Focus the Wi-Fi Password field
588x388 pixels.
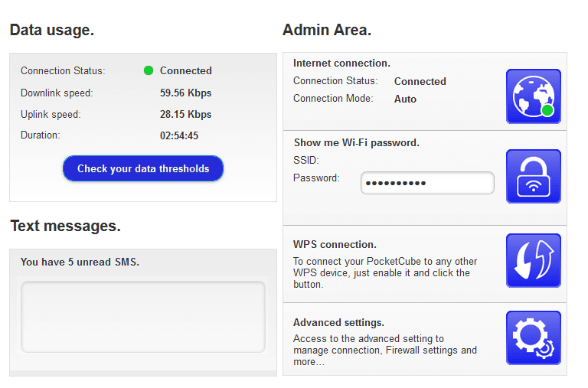[x=427, y=183]
